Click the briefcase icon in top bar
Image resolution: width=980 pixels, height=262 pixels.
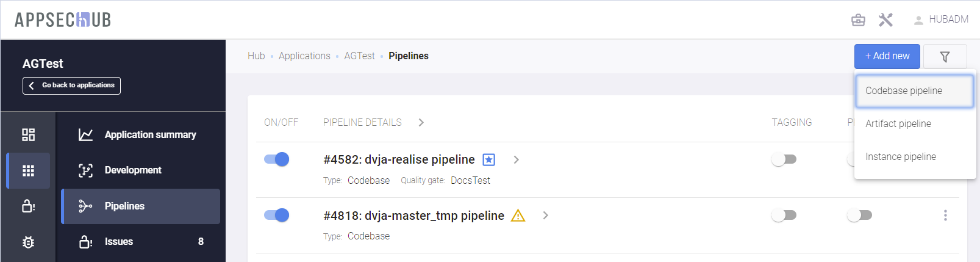[x=858, y=20]
